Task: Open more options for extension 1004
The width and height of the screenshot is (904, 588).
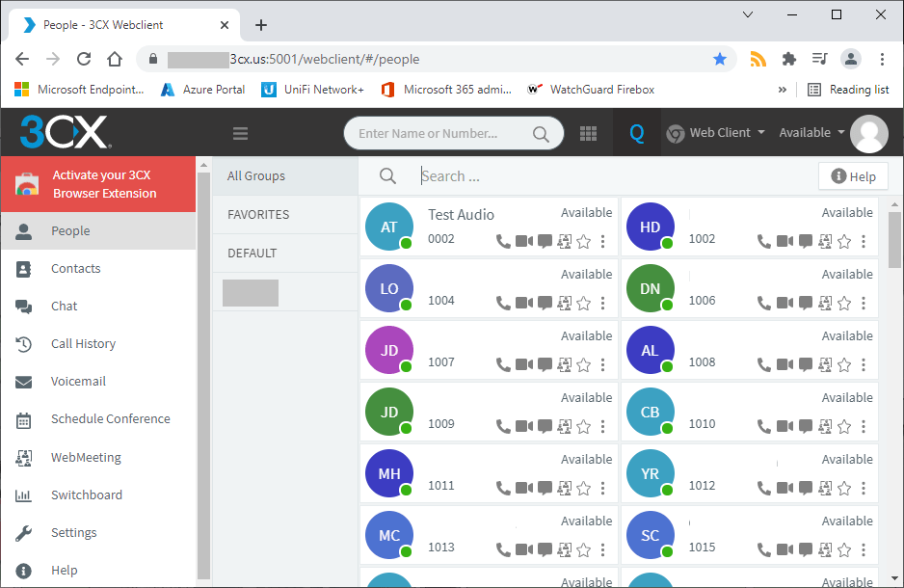Action: click(x=602, y=304)
